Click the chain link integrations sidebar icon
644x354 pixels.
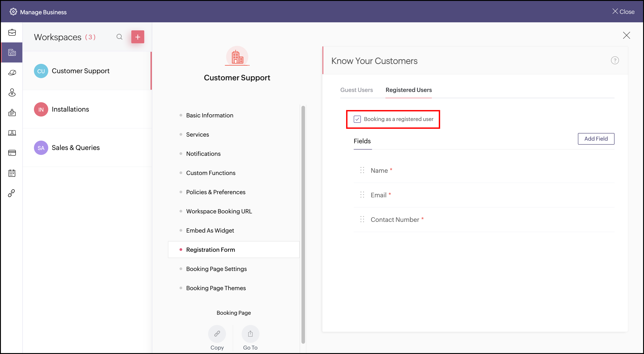[12, 193]
